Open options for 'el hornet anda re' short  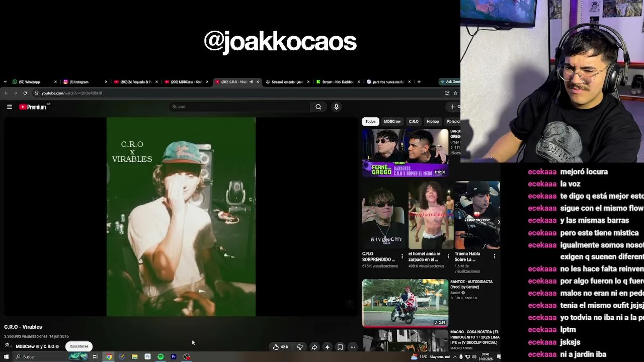click(x=448, y=256)
